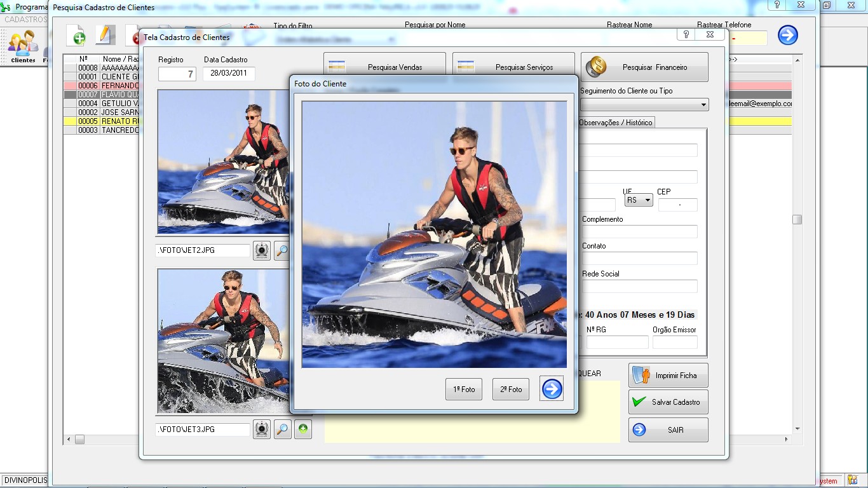Image resolution: width=868 pixels, height=488 pixels.
Task: Click the Nº column header in client list
Action: pos(83,59)
